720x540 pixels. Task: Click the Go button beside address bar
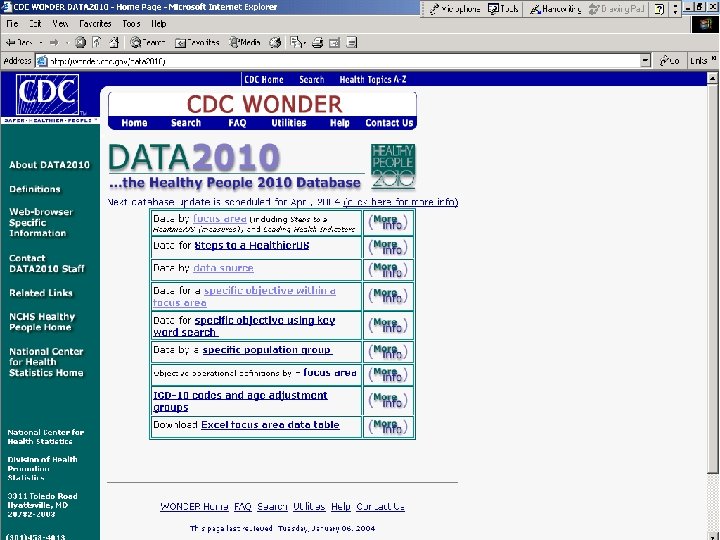click(670, 61)
